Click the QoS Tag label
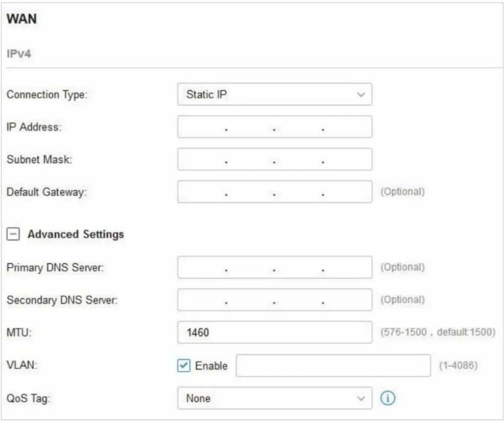 tap(28, 399)
